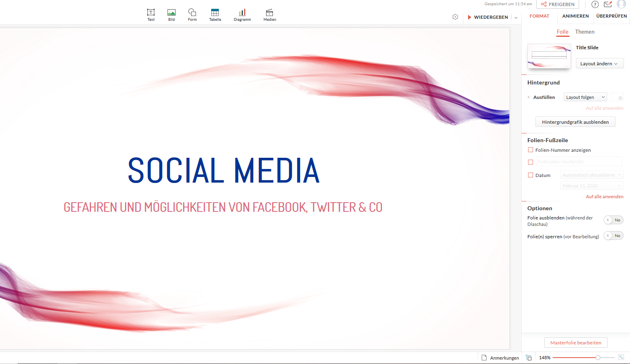Click the 148% zoom value
The width and height of the screenshot is (630, 364).
coord(545,358)
